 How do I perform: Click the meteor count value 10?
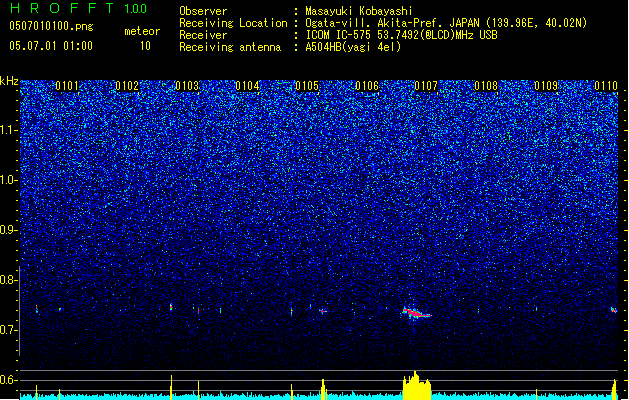(x=145, y=46)
